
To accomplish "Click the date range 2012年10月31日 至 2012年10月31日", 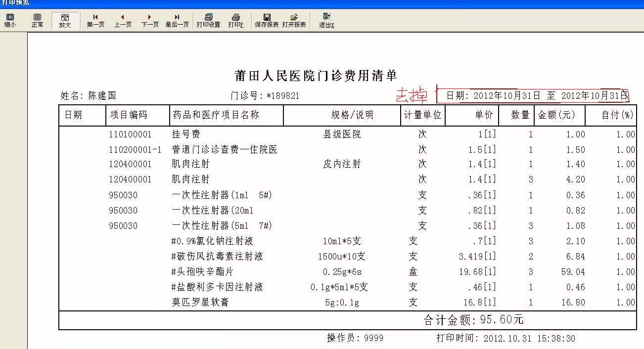I will tap(551, 95).
